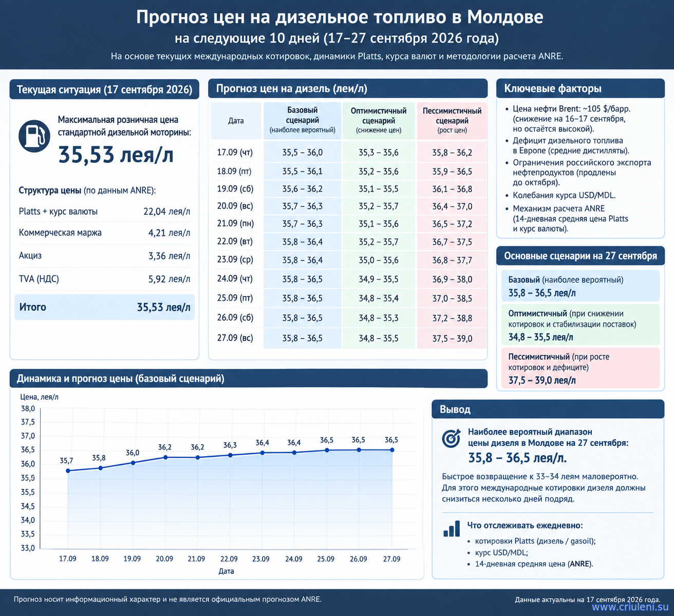Click the target icon in Вывод panel

(x=451, y=438)
